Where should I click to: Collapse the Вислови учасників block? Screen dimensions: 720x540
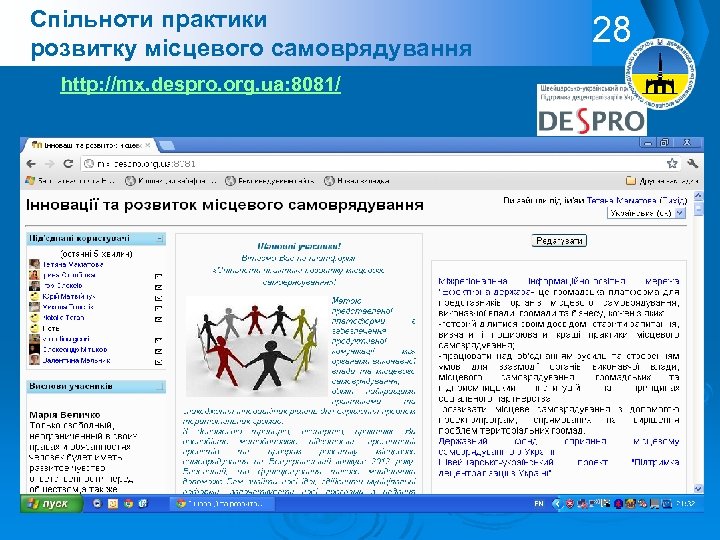159,387
